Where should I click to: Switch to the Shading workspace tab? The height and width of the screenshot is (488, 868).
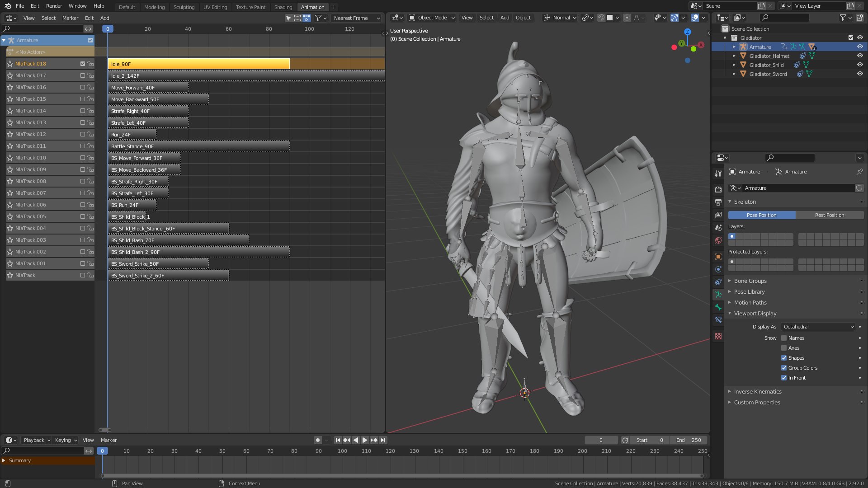coord(283,7)
